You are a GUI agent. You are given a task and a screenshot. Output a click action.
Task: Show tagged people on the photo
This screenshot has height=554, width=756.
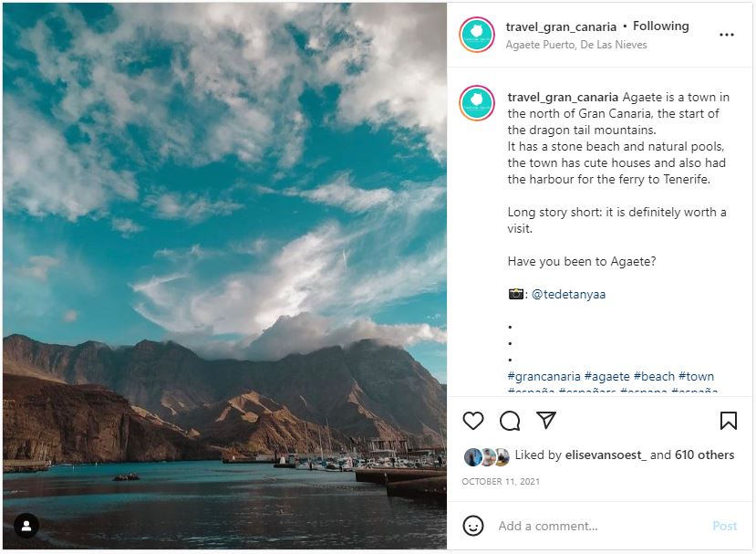pyautogui.click(x=26, y=526)
